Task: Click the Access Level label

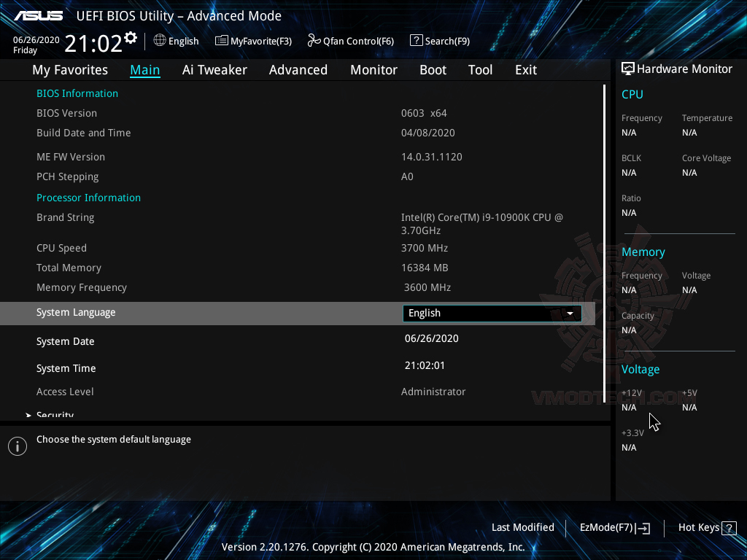Action: 65,392
